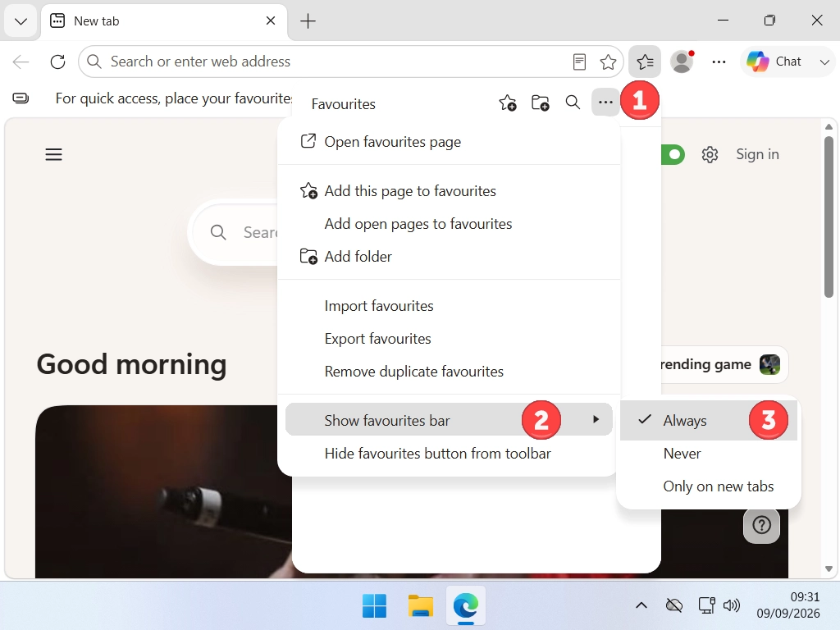The height and width of the screenshot is (630, 840).
Task: Expand the Chat dropdown chevron
Action: (x=824, y=62)
